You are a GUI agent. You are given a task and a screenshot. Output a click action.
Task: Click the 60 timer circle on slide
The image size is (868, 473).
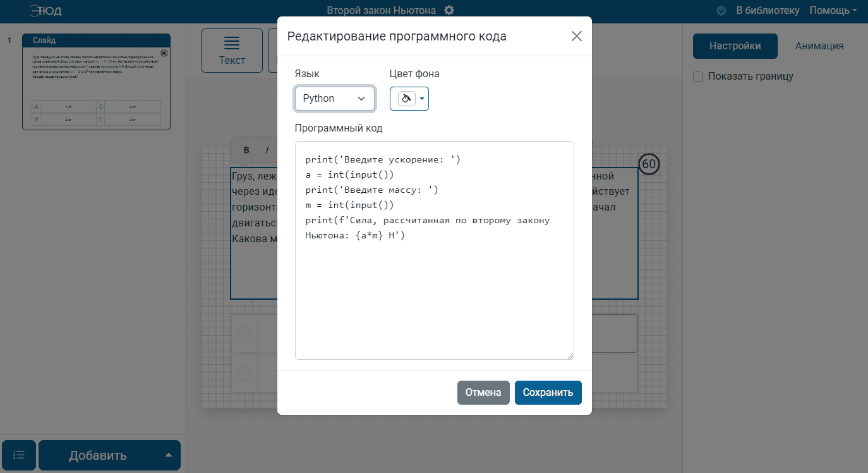[x=649, y=164]
